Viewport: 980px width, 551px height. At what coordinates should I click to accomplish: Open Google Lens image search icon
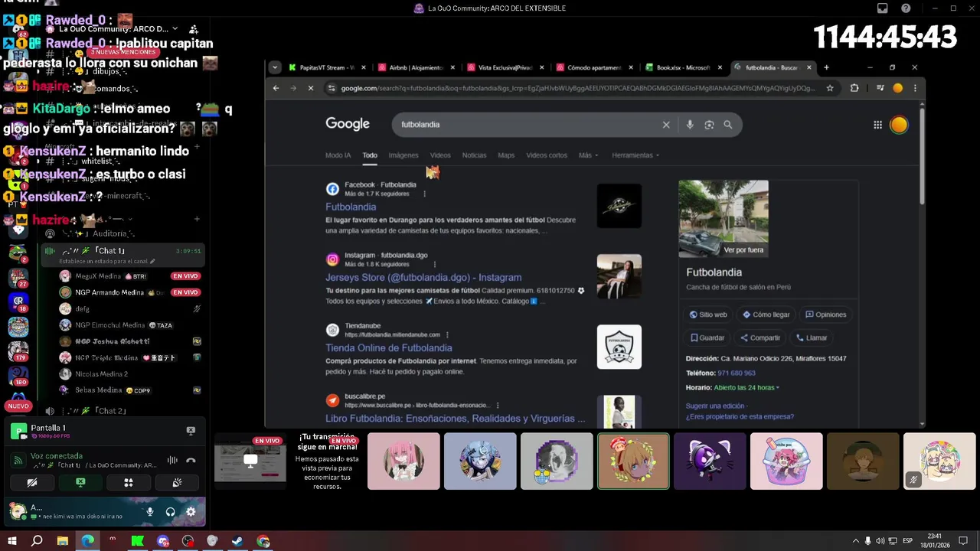point(709,125)
